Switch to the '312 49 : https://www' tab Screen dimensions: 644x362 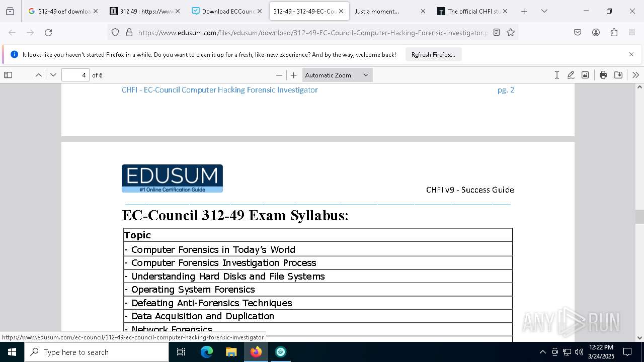coord(144,11)
